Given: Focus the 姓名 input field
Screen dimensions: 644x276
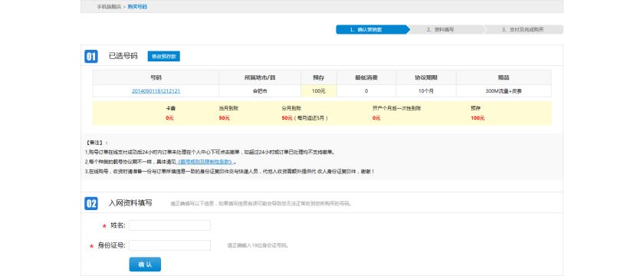Looking at the screenshot, I should click(x=169, y=225).
